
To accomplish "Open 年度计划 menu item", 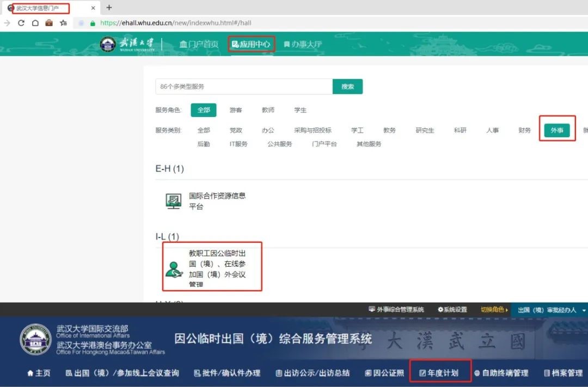I will point(439,373).
